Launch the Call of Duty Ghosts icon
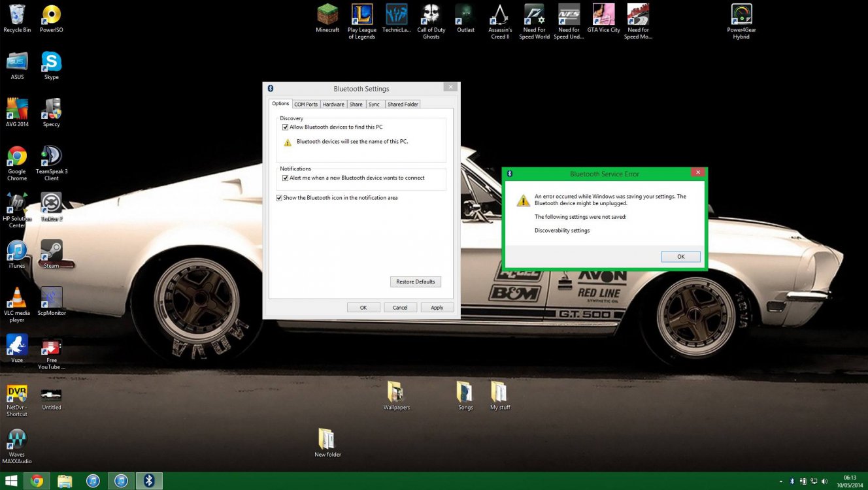Viewport: 868px width, 490px height. 431,22
